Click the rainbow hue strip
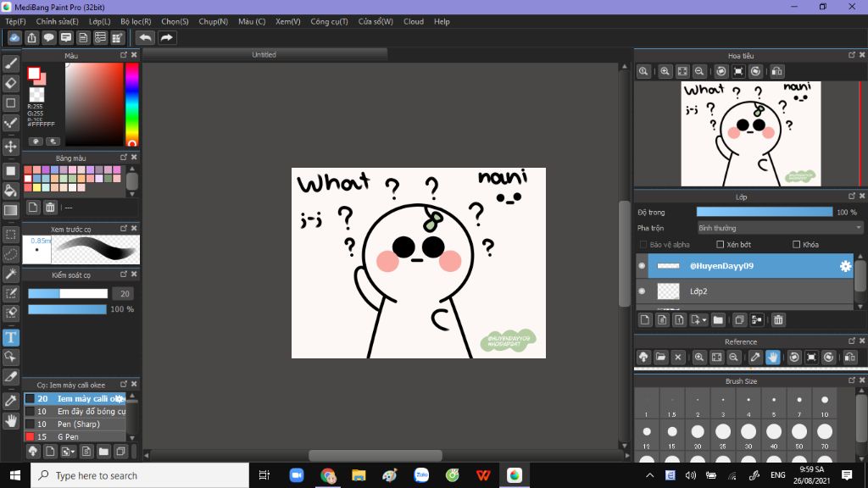 click(x=131, y=104)
